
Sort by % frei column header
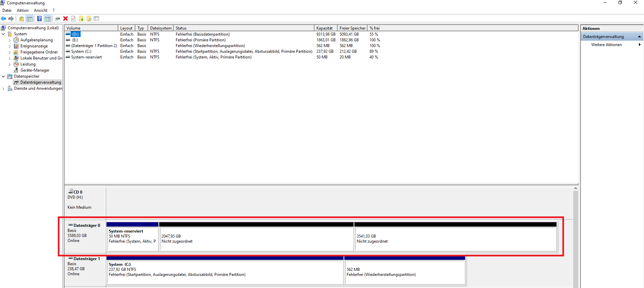375,28
